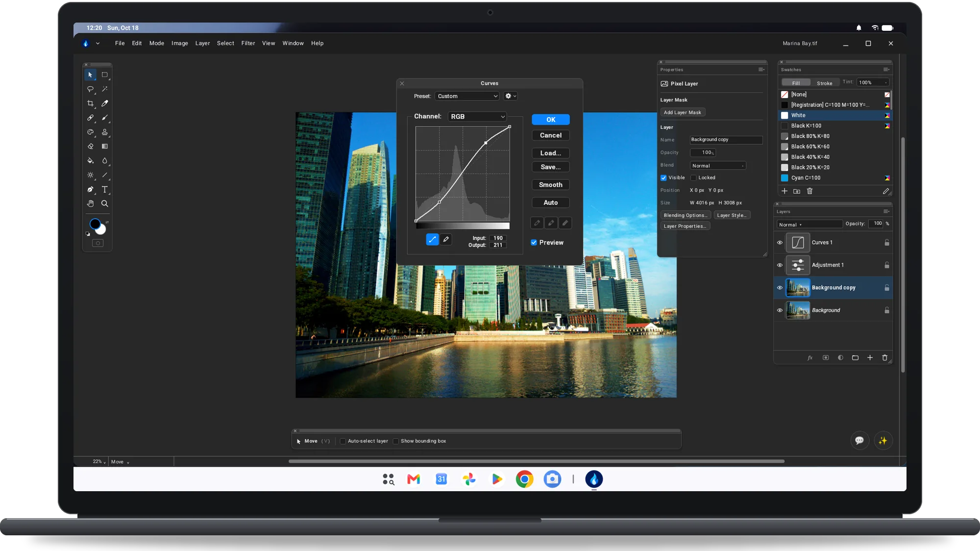The width and height of the screenshot is (980, 551).
Task: Select the healing bandage tool
Action: pos(91,118)
